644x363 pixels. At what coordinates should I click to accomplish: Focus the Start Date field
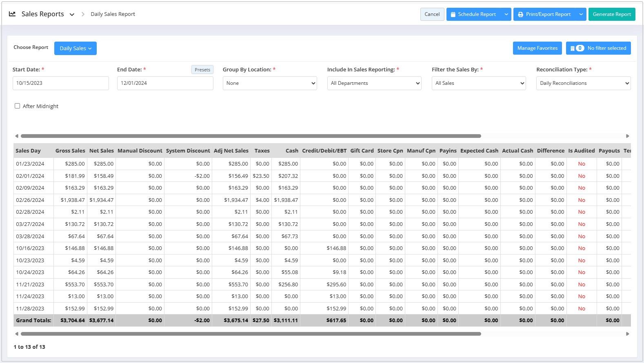pos(61,83)
